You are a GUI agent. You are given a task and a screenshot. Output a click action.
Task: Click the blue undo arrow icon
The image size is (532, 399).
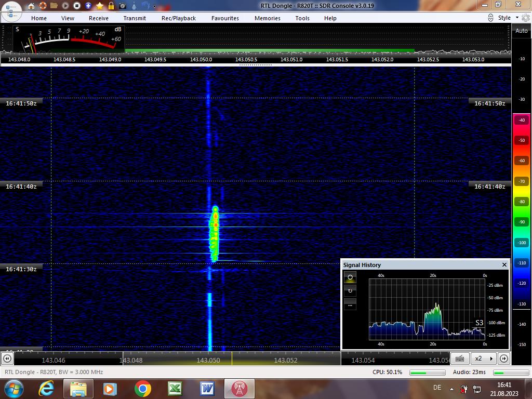point(145,5)
